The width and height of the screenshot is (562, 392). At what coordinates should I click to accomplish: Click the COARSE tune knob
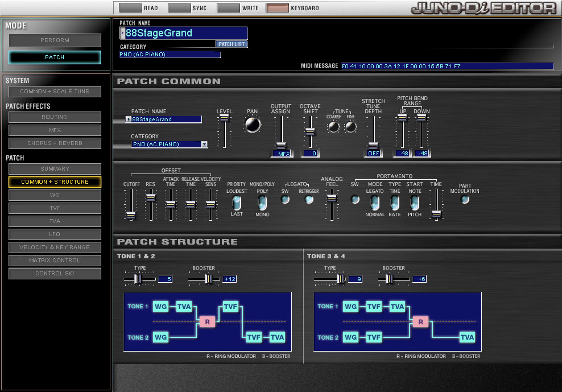(334, 127)
